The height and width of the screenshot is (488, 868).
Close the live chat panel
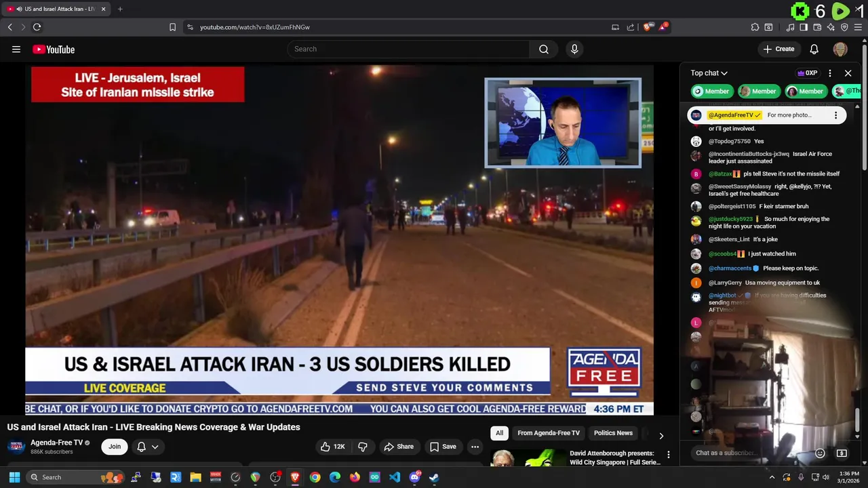(848, 73)
